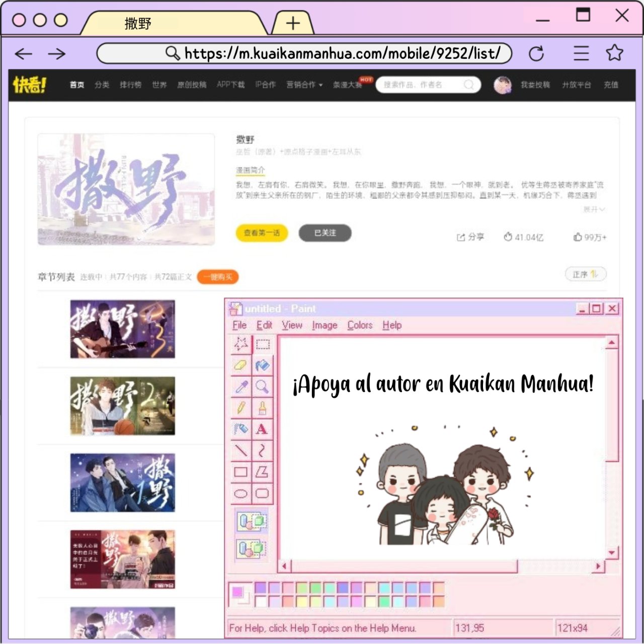The width and height of the screenshot is (644, 644).
Task: Click the magenta foreground color indicator box
Action: (x=237, y=592)
